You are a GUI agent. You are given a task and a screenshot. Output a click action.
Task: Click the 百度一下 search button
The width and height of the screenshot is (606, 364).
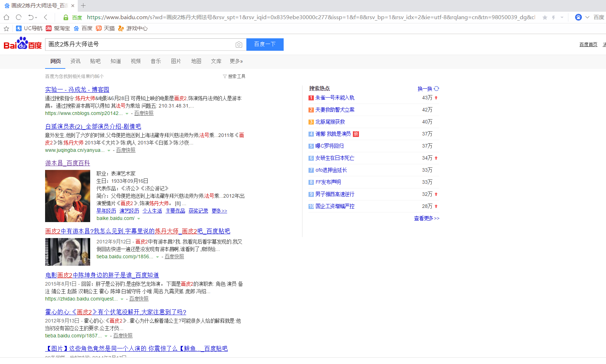(x=265, y=44)
